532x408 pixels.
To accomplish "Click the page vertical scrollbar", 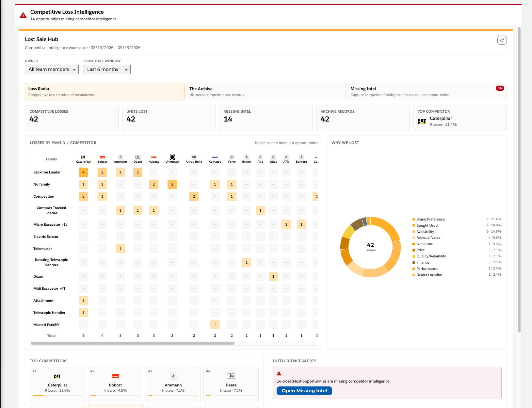I will coord(519,180).
